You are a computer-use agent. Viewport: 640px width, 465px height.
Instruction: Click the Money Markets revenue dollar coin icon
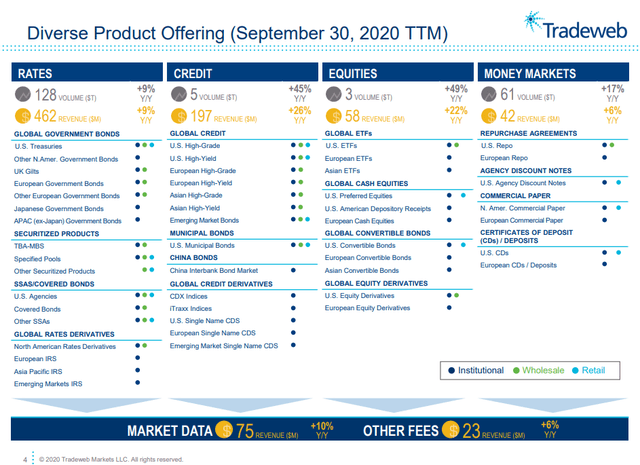coord(489,116)
